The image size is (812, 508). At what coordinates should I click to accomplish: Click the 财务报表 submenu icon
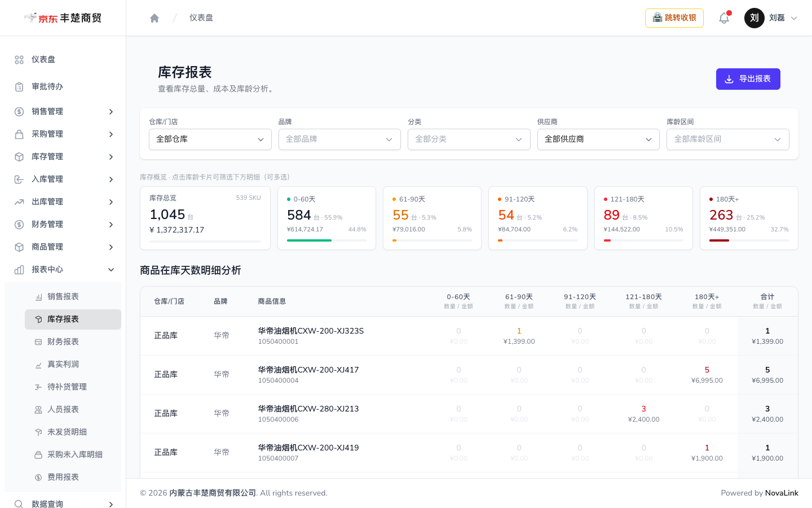38,342
